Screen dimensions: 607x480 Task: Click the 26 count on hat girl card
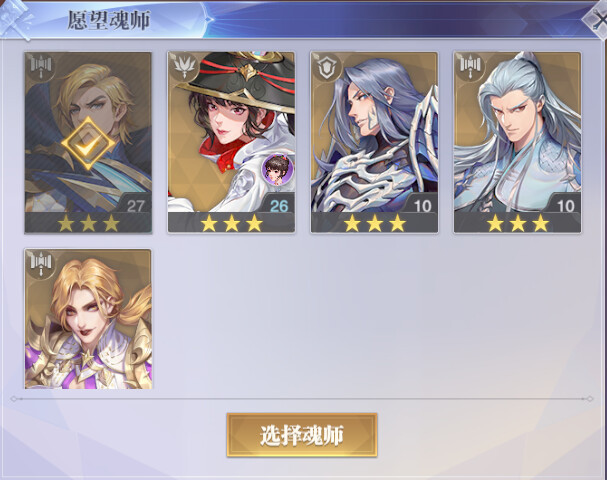(279, 206)
